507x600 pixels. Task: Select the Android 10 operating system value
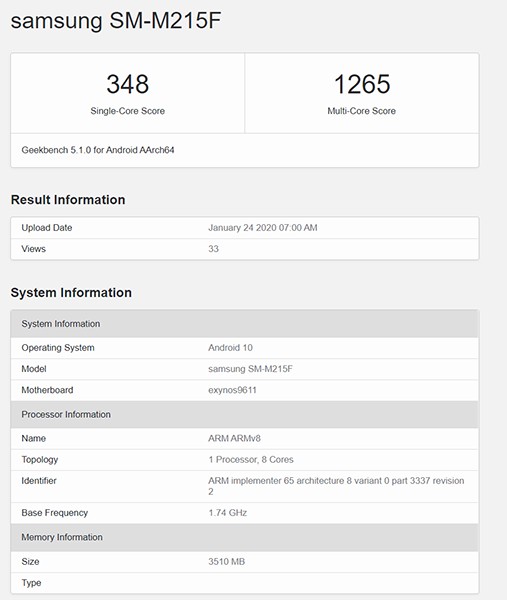(x=230, y=348)
